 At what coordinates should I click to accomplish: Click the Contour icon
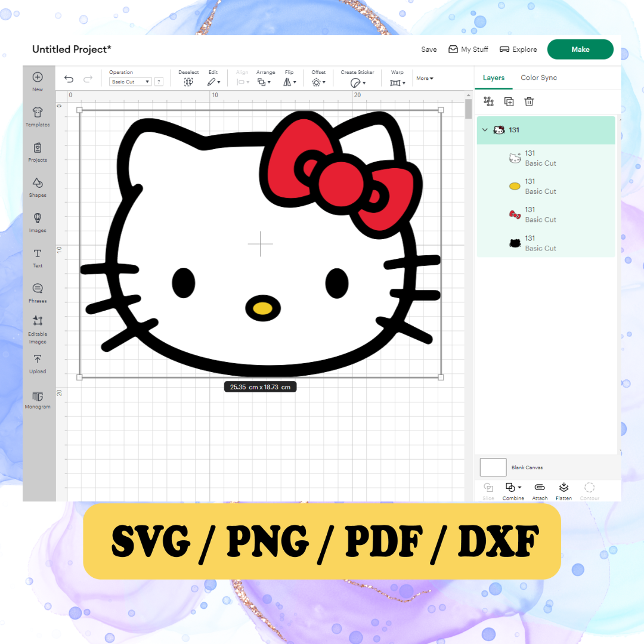click(589, 488)
